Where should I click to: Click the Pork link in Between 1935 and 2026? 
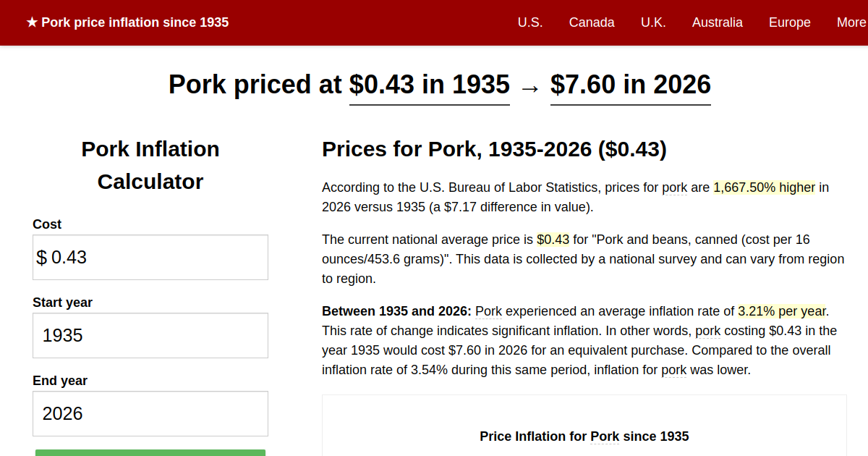tap(488, 311)
